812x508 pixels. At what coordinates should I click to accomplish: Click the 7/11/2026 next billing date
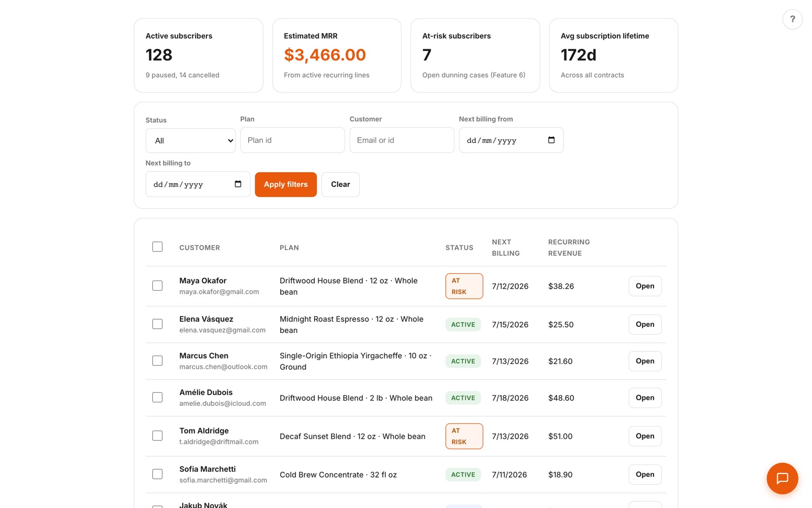[x=510, y=475]
